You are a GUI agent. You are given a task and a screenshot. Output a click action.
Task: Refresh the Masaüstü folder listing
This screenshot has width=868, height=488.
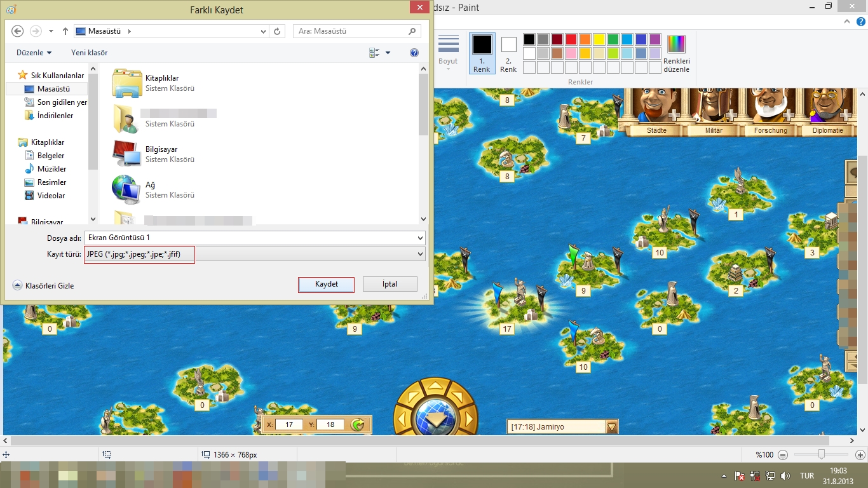coord(277,31)
